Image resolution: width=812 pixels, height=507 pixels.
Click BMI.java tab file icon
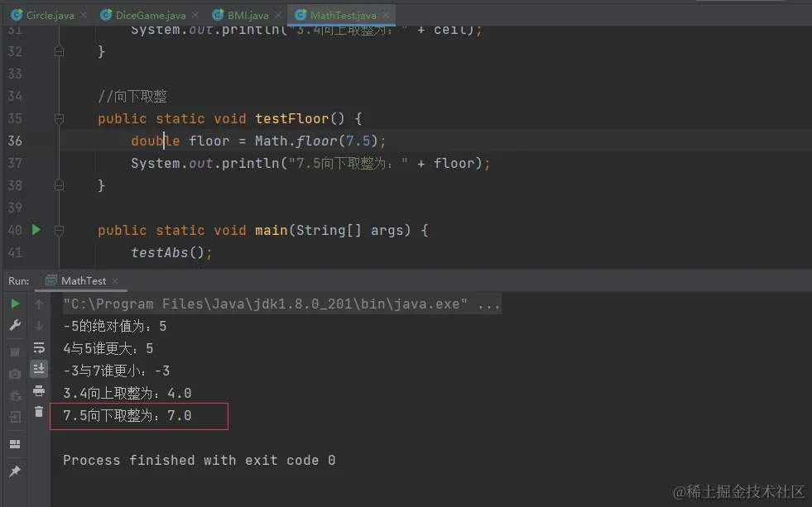[218, 15]
